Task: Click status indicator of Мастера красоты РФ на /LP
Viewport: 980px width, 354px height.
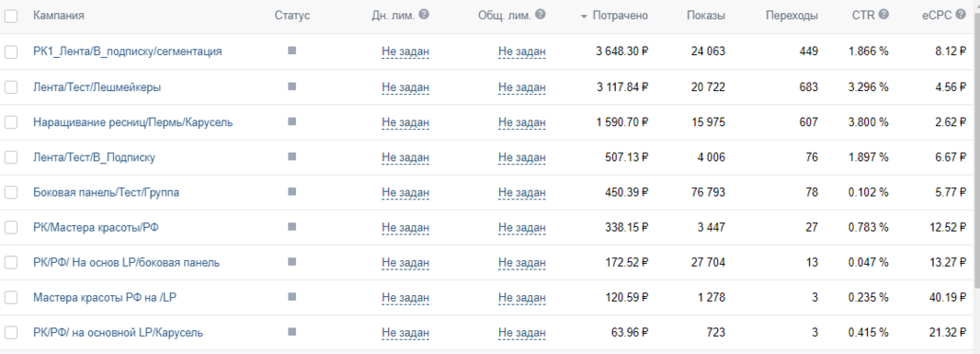Action: click(x=291, y=297)
